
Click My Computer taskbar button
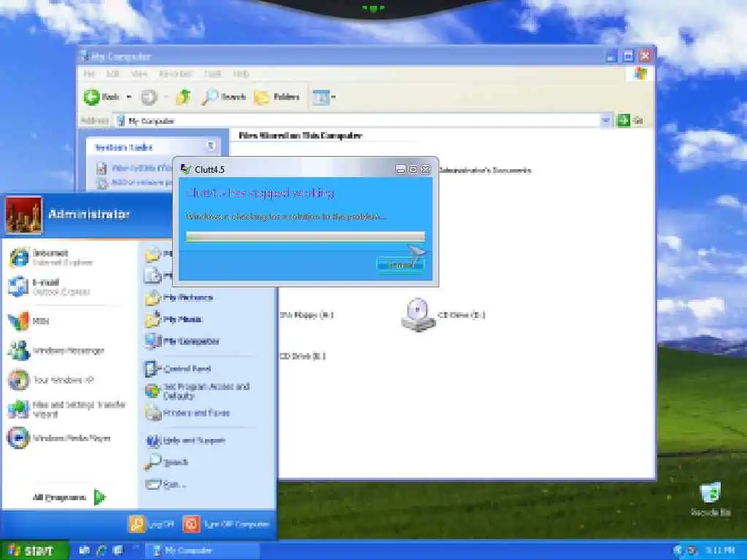tap(201, 551)
